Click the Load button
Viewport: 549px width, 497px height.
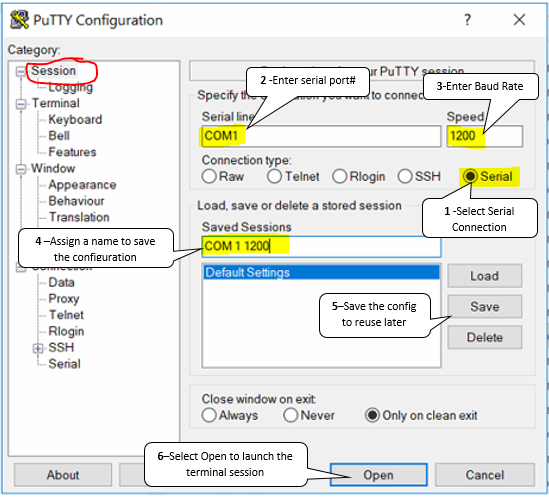[485, 276]
